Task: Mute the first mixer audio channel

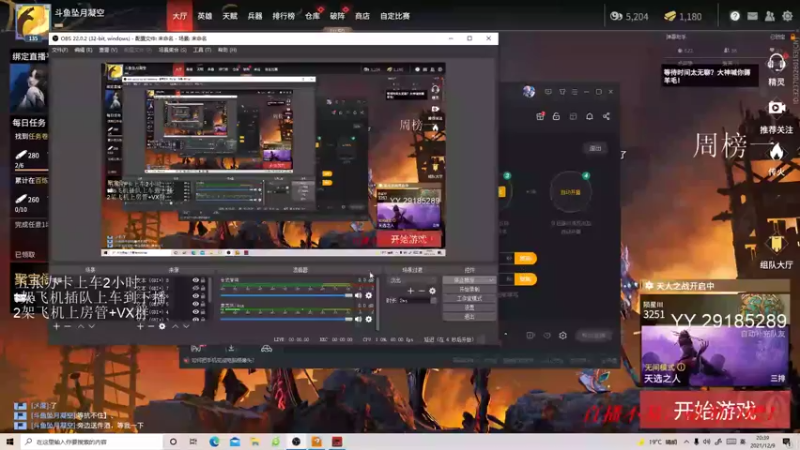Action: pos(358,295)
